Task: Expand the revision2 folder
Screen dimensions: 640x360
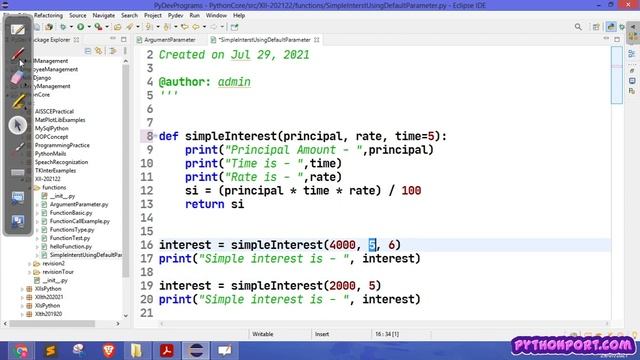Action: 30,264
